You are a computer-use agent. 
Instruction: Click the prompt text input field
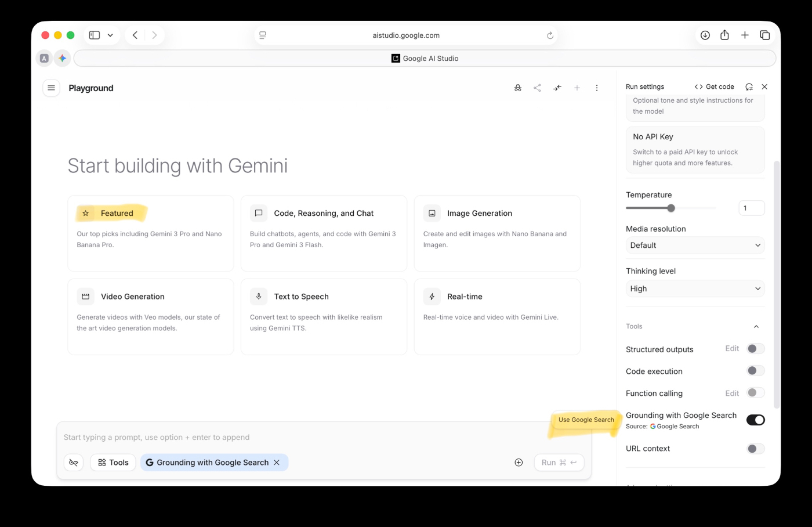click(302, 438)
